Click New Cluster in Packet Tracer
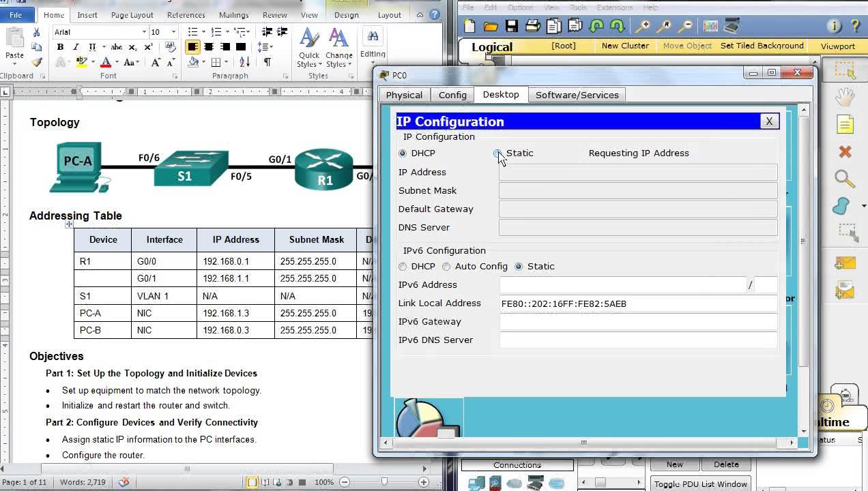 coord(625,46)
